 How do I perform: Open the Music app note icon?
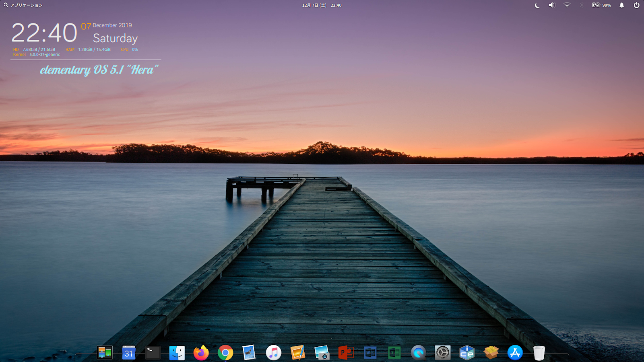pyautogui.click(x=274, y=353)
